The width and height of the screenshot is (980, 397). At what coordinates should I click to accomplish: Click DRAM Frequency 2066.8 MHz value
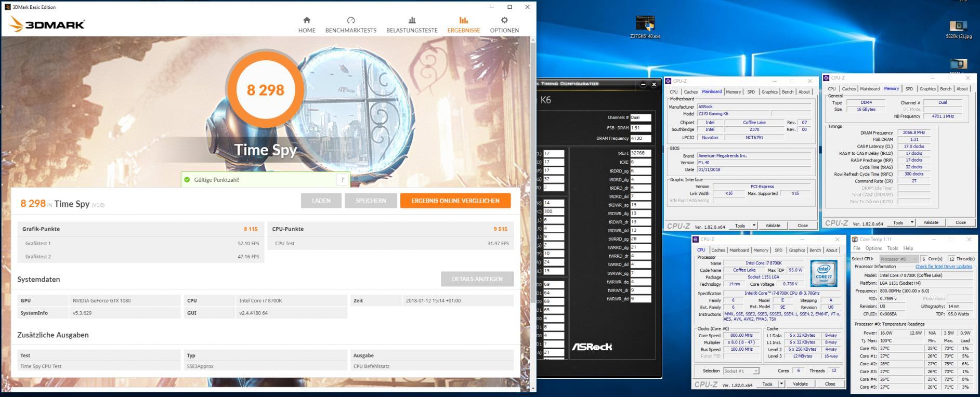pyautogui.click(x=913, y=133)
